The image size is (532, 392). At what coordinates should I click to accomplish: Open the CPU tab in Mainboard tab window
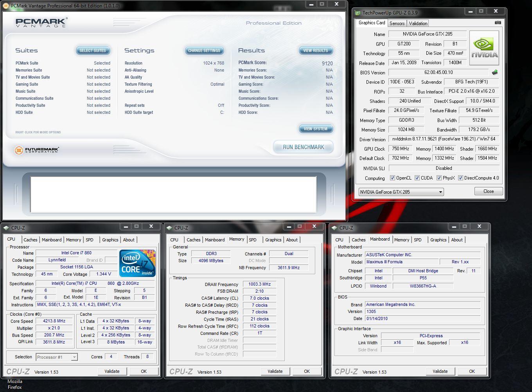point(339,240)
